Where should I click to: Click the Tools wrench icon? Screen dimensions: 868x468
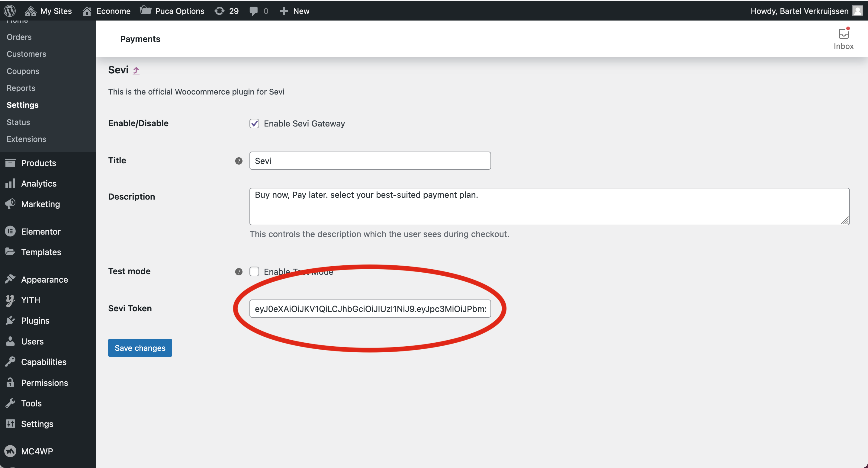[10, 403]
